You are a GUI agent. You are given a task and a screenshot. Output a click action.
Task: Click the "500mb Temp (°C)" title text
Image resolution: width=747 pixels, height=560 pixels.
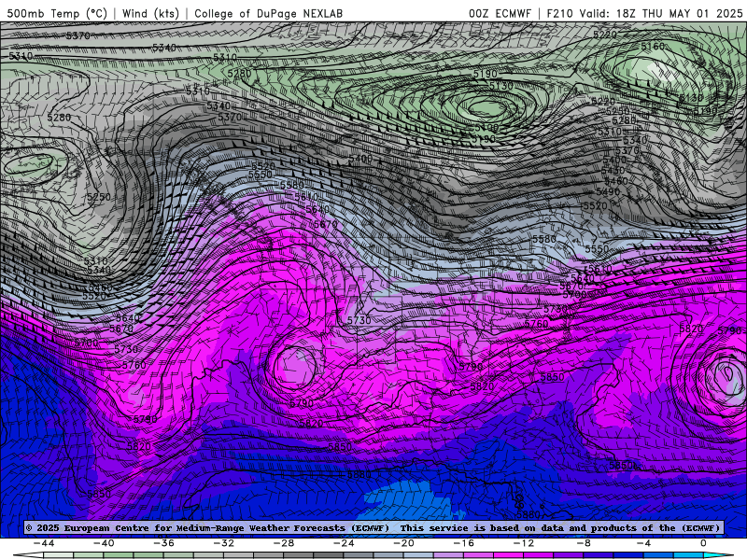coord(57,13)
